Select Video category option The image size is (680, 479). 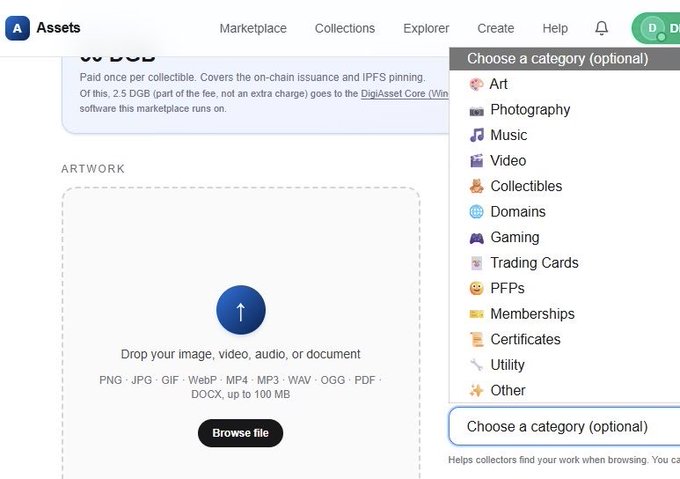[x=565, y=161]
